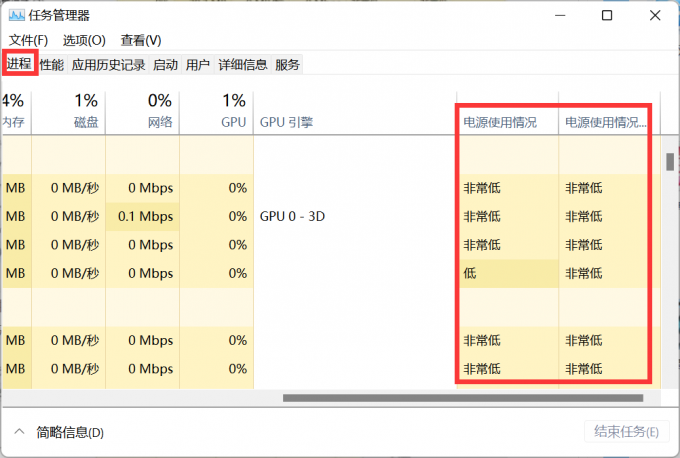Click the 结束任务 button

tap(626, 432)
